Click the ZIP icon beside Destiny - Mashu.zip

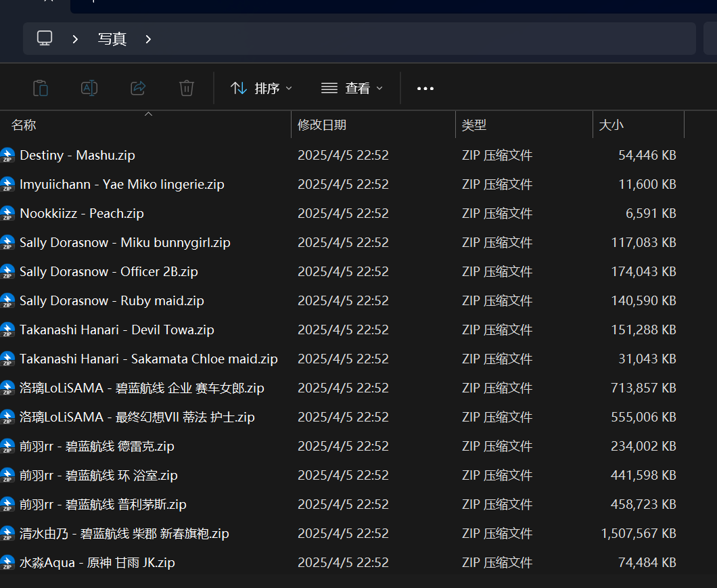tap(7, 156)
